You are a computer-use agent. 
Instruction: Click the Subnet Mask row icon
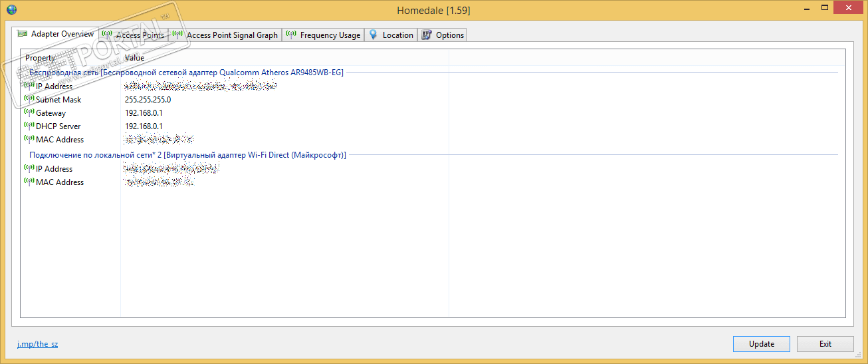click(29, 98)
